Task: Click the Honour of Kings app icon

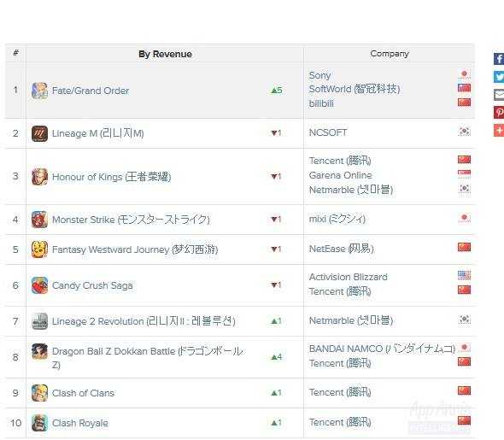Action: [x=39, y=177]
